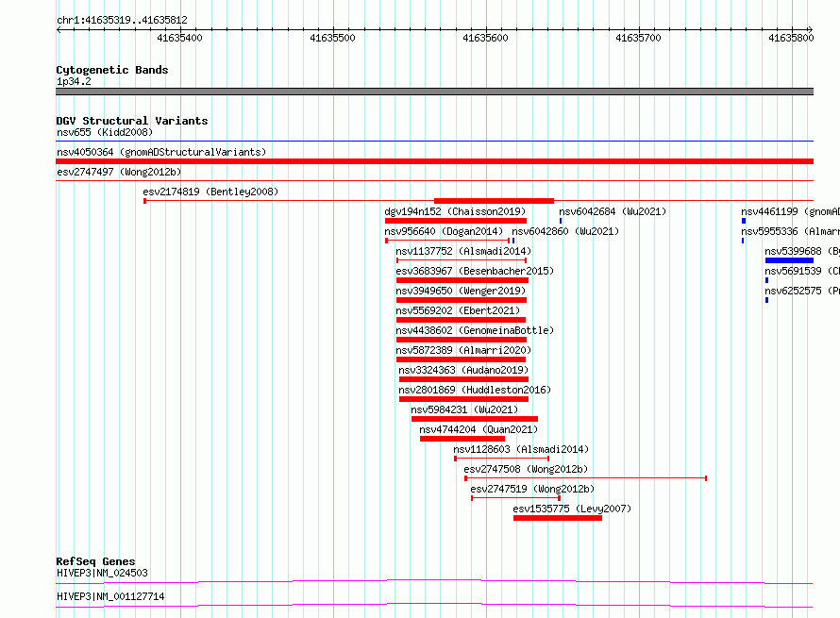Screen dimensions: 840x618
Task: Click the DGV Structural Variants track title
Action: tap(132, 121)
